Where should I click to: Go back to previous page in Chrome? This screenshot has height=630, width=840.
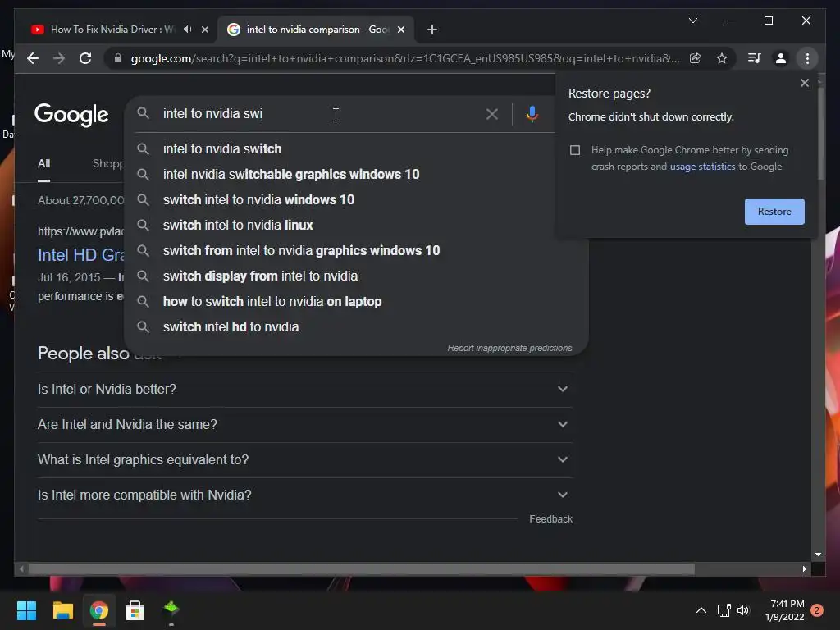[33, 58]
